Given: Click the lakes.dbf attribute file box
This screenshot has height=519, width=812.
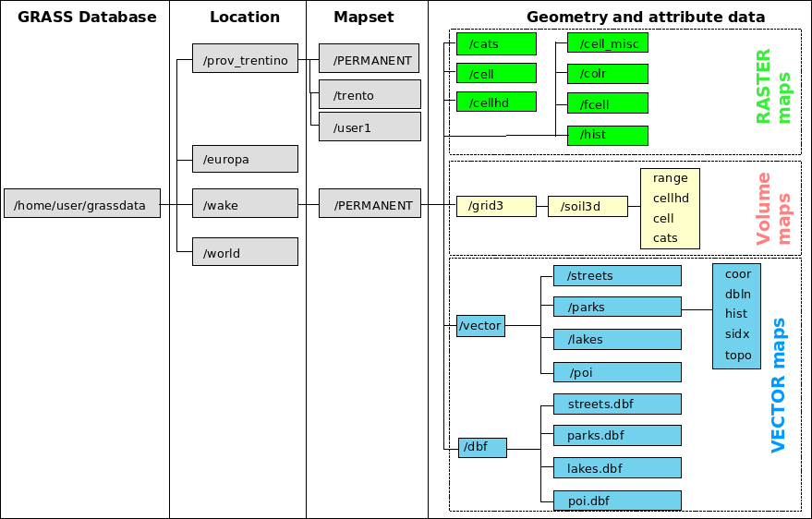Looking at the screenshot, I should (x=616, y=467).
